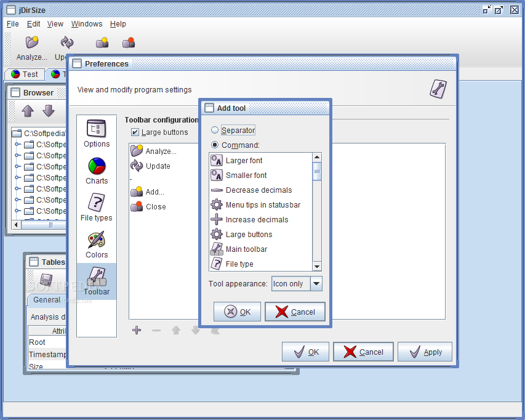
Task: Click the down arrow in Browser window
Action: pyautogui.click(x=49, y=110)
